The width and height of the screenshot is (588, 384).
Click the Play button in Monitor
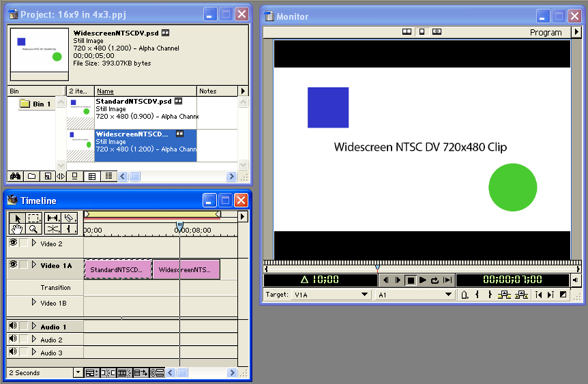coord(423,280)
